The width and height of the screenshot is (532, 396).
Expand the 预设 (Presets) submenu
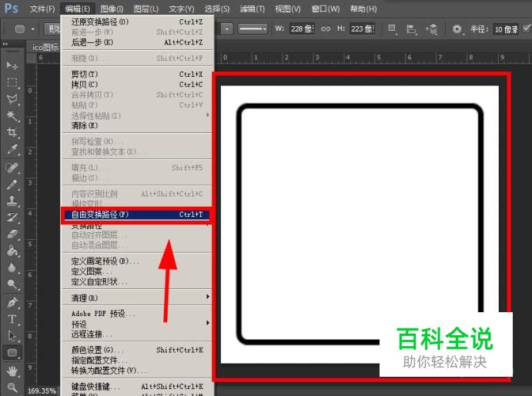pyautogui.click(x=137, y=324)
